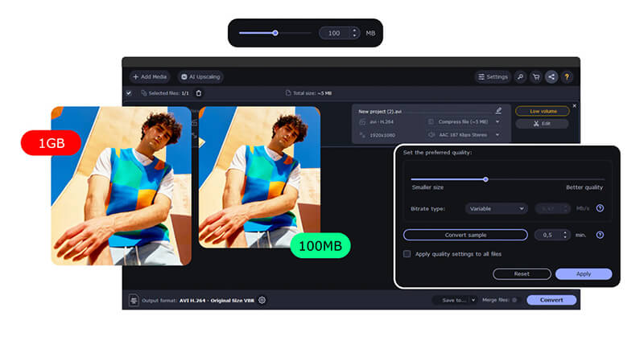Click the MB size stepper arrows
The image size is (644, 353).
point(354,33)
